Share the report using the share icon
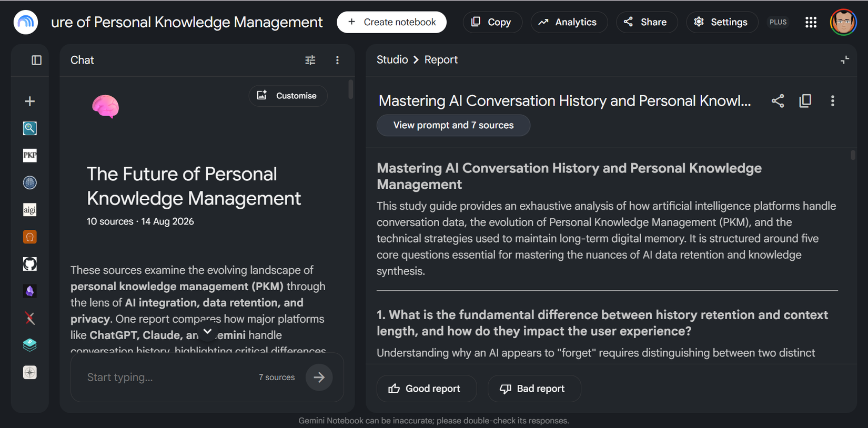868x428 pixels. point(778,101)
